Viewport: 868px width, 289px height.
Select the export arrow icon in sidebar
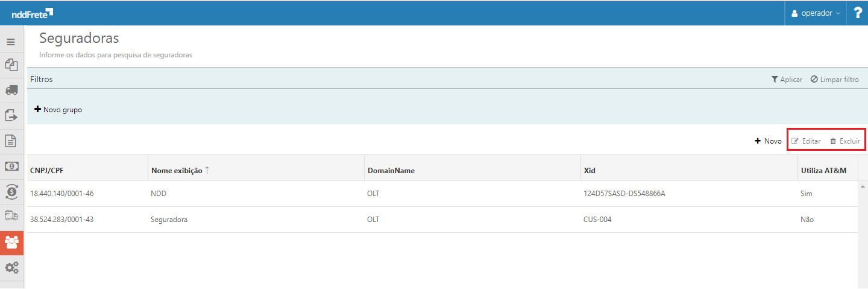click(x=11, y=115)
